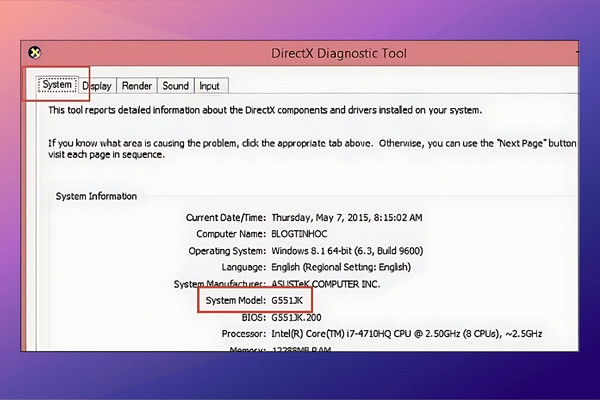The image size is (600, 400).
Task: Switch to the Display tab
Action: (97, 86)
